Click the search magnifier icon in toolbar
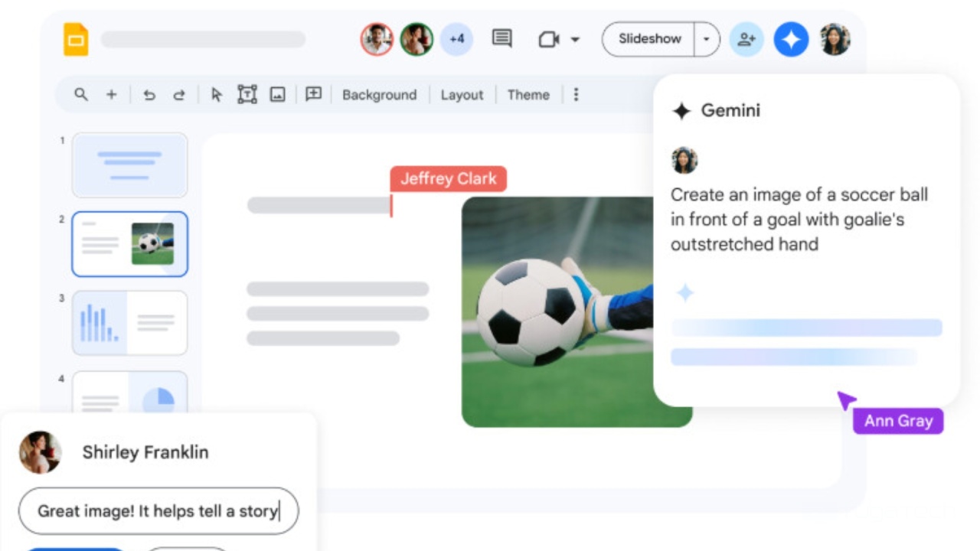Screen dimensions: 980x551 80,95
